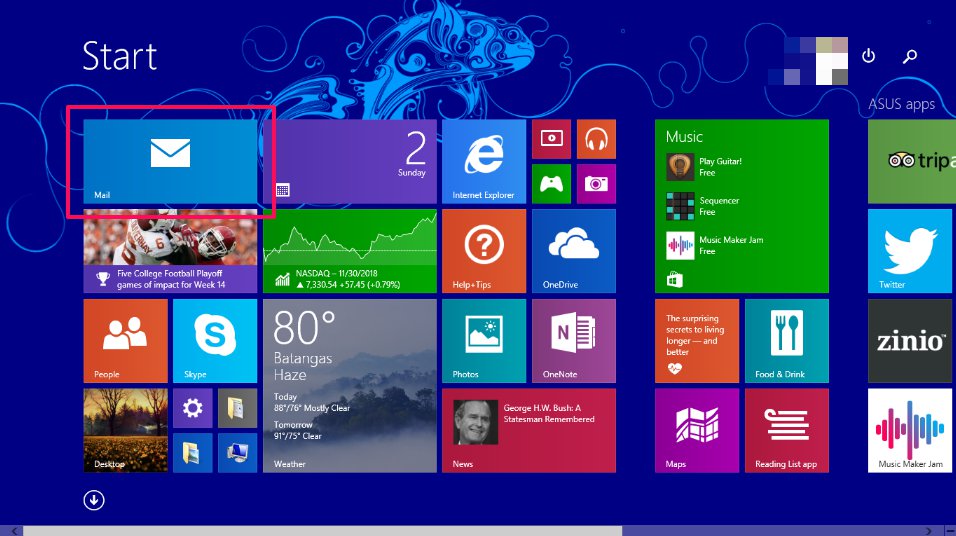The height and width of the screenshot is (536, 956).
Task: Open the People tile
Action: 125,341
